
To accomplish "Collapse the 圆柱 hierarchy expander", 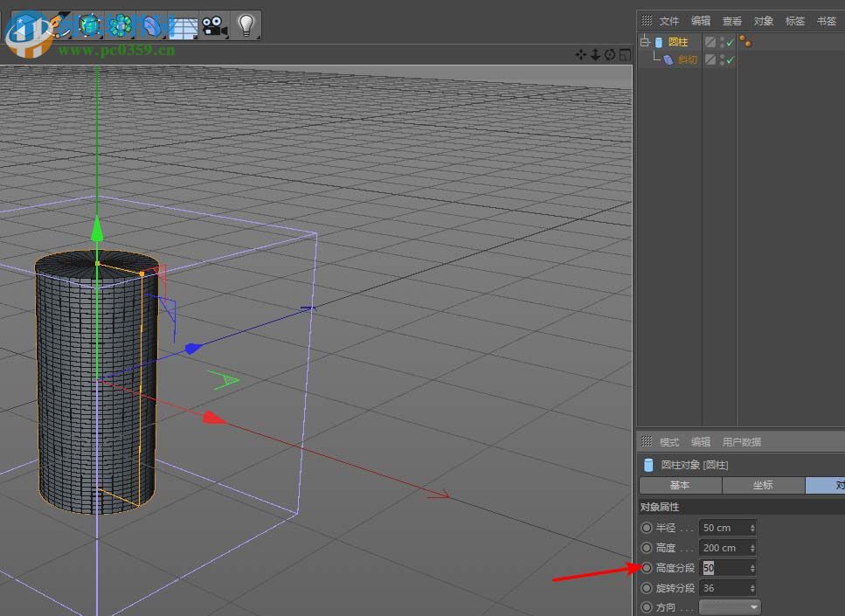I will 643,41.
